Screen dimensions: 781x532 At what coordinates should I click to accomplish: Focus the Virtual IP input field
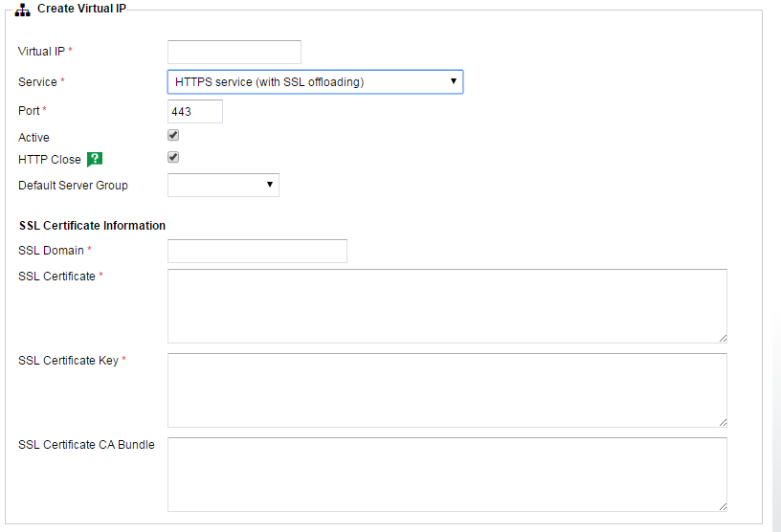coord(234,52)
